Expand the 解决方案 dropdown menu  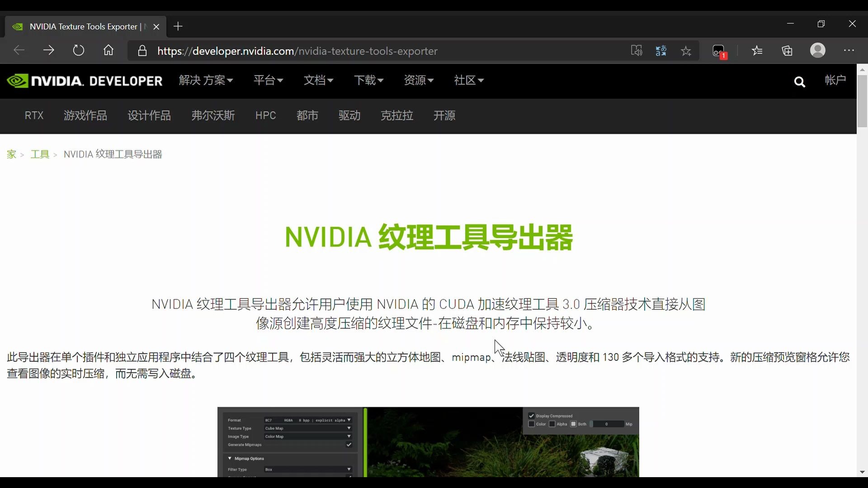coord(206,80)
